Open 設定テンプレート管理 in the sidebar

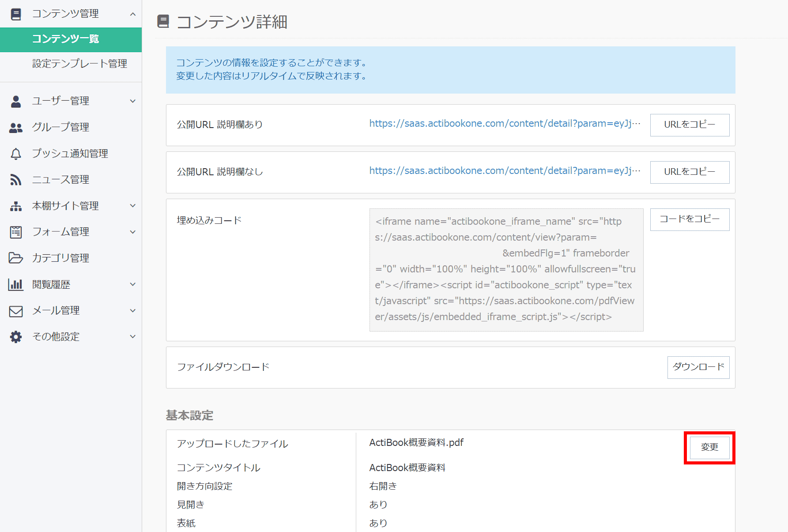click(x=79, y=64)
